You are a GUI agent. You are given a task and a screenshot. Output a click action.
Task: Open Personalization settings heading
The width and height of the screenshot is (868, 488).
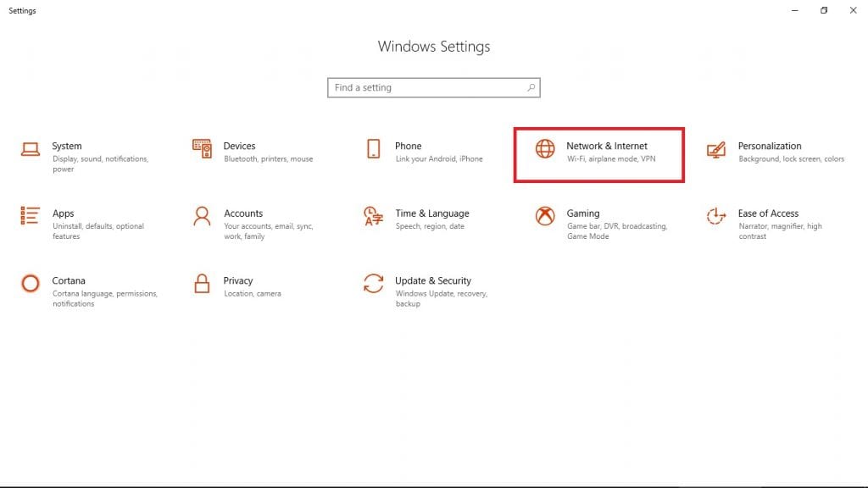point(770,146)
